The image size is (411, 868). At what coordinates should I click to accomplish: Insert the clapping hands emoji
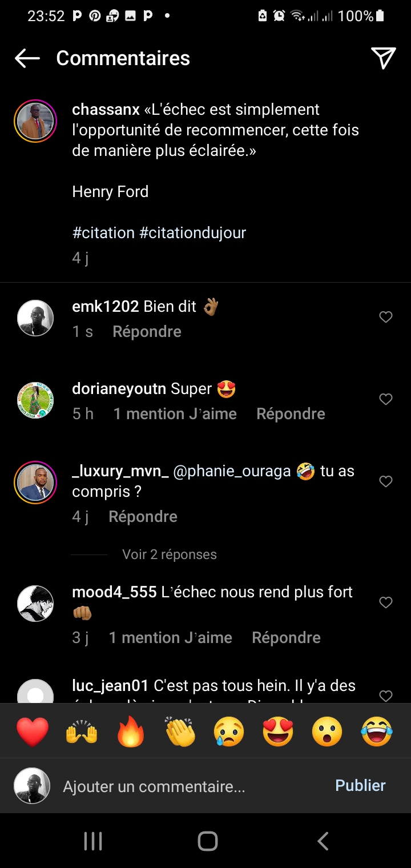pos(180,732)
